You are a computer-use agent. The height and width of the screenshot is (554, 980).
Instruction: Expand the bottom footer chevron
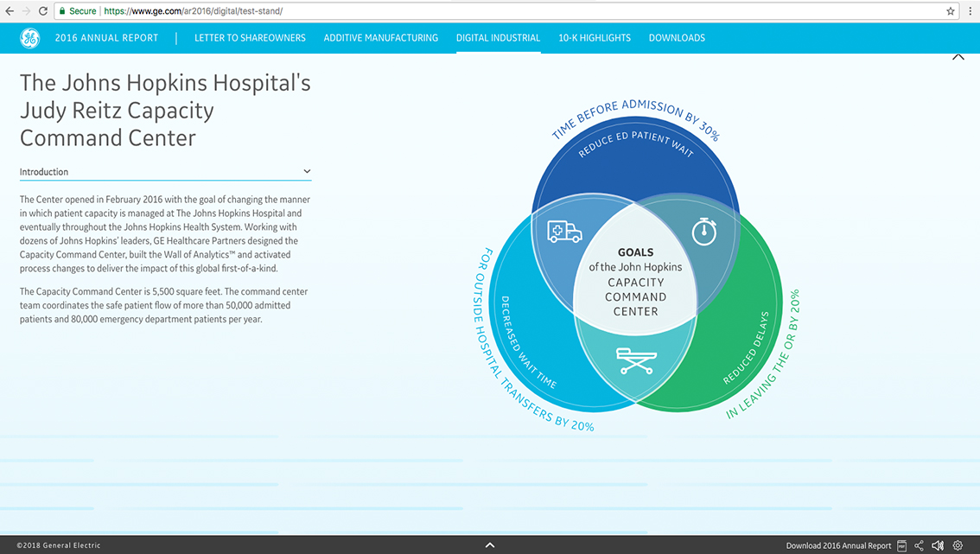click(x=490, y=545)
